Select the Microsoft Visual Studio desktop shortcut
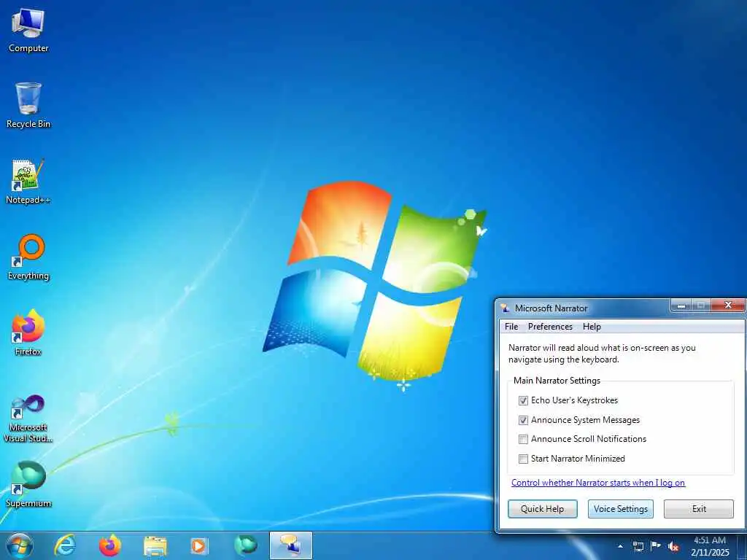 click(x=28, y=419)
